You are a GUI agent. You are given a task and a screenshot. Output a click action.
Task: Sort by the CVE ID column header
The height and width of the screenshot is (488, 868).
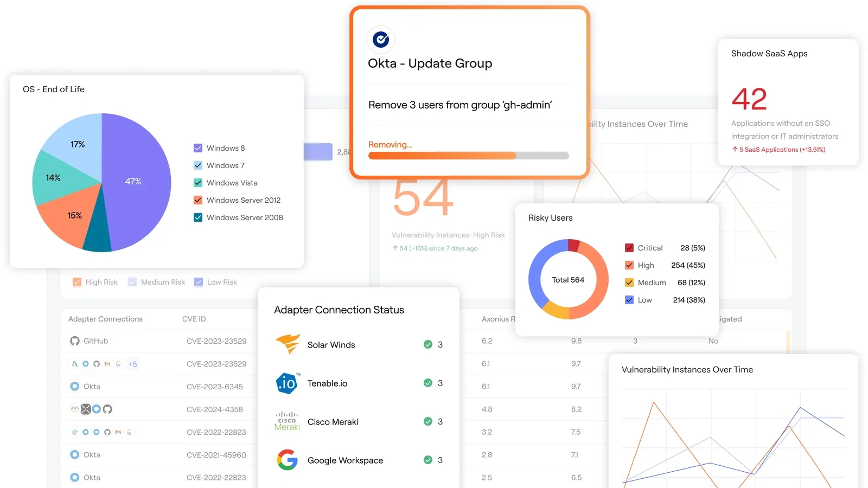[x=194, y=319]
